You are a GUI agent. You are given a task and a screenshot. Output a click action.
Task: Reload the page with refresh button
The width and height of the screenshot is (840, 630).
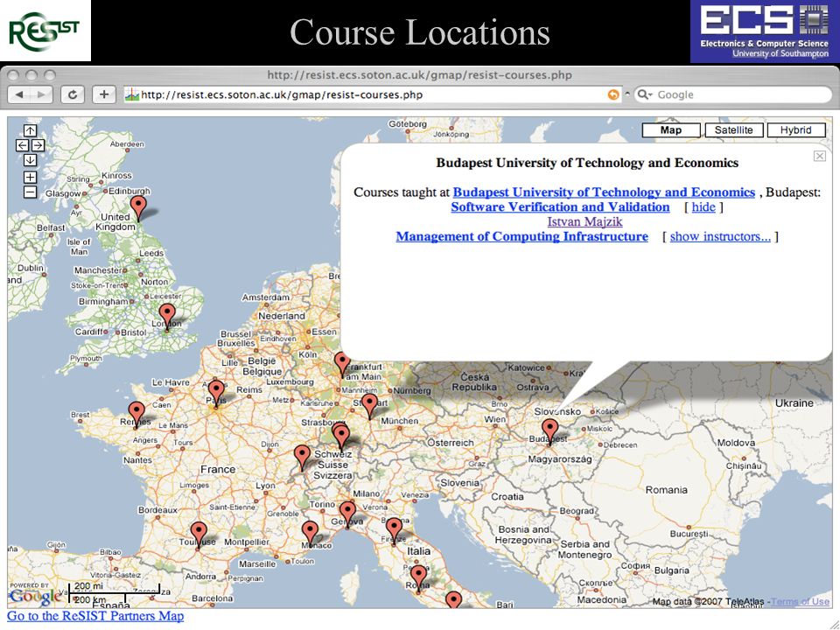point(73,94)
